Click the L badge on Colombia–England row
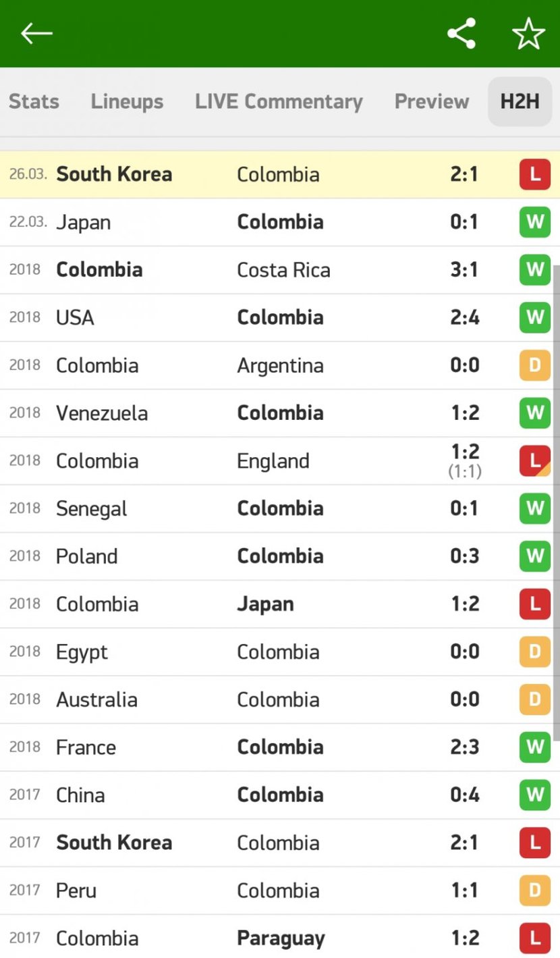Screen dimensions: 560x958 click(x=535, y=460)
